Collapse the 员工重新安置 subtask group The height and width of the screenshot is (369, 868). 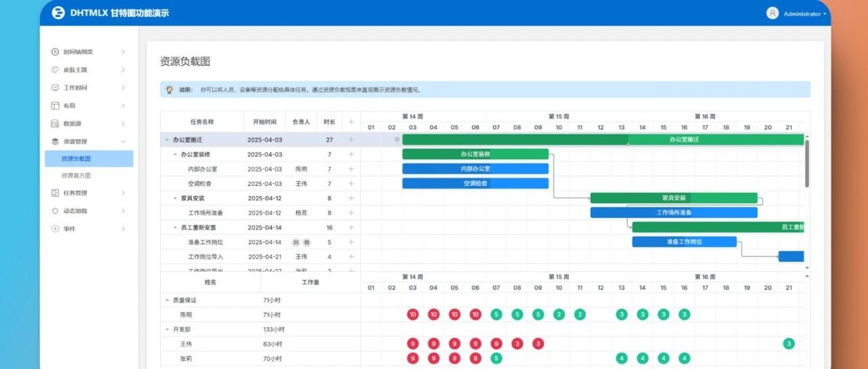[x=175, y=228]
